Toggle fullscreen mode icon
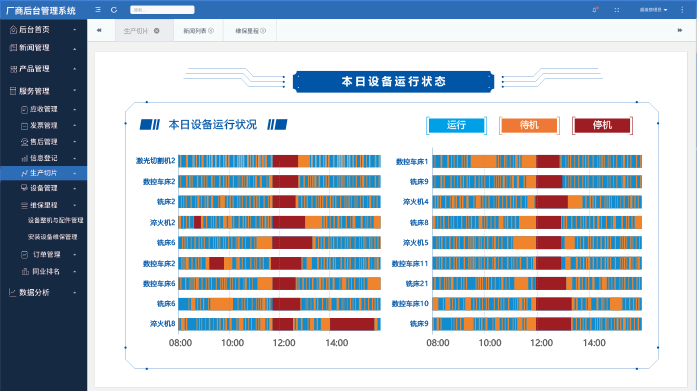Viewport: 697px width, 391px height. [617, 10]
